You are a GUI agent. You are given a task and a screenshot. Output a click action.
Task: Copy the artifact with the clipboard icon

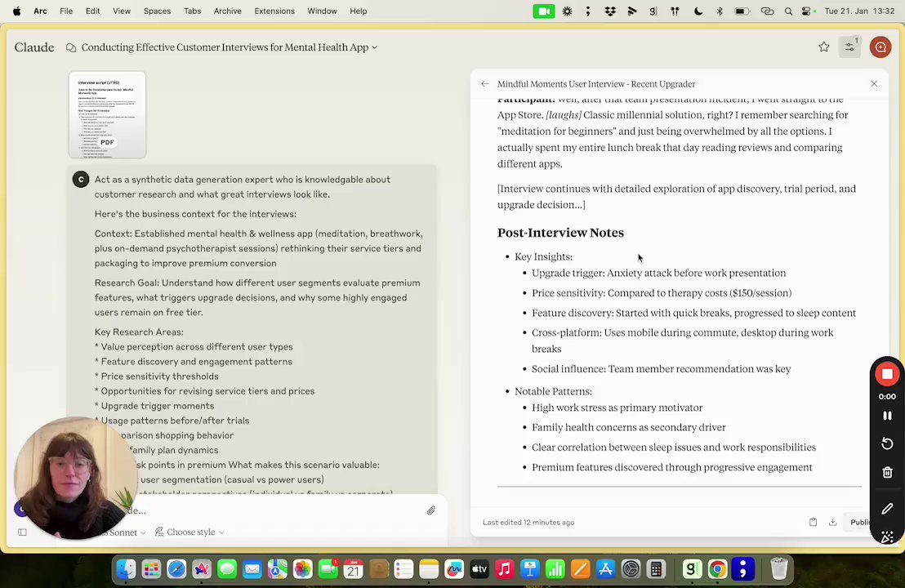pyautogui.click(x=813, y=522)
